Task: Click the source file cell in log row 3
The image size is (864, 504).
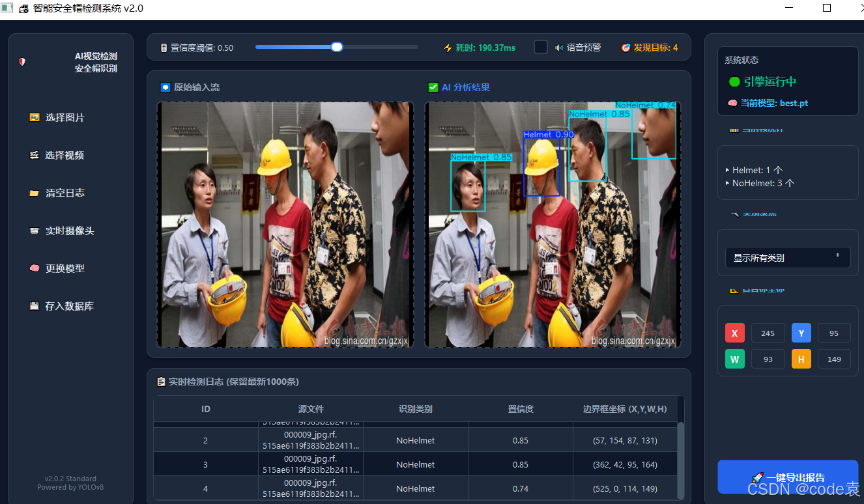Action: tap(311, 464)
